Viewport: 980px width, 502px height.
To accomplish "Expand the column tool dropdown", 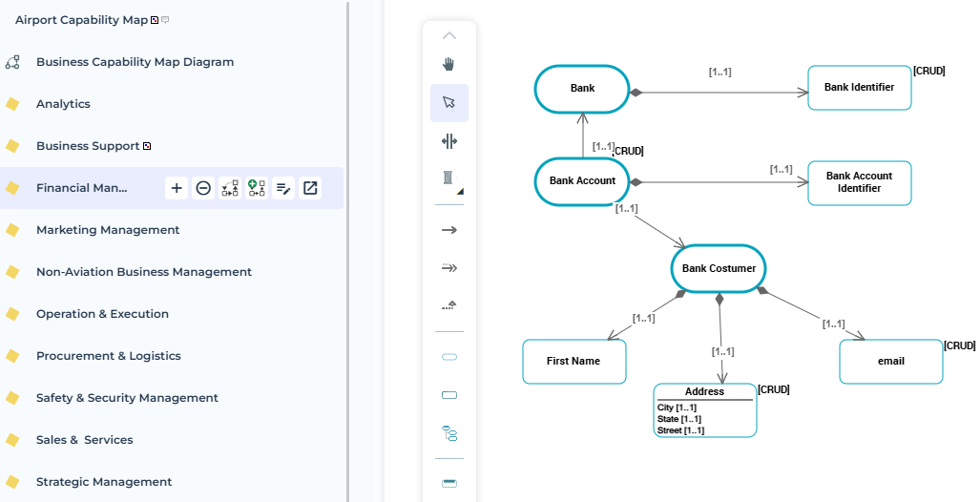I will (x=460, y=192).
